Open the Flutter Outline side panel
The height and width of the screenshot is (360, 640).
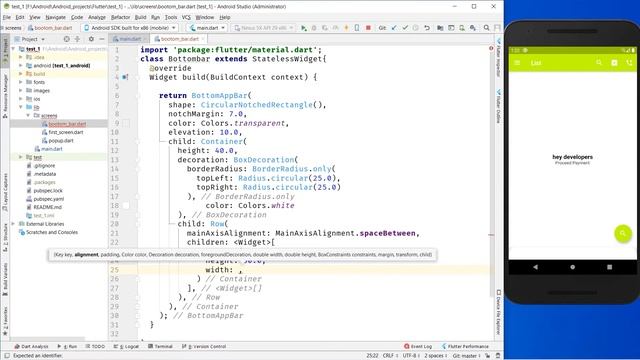pos(498,106)
